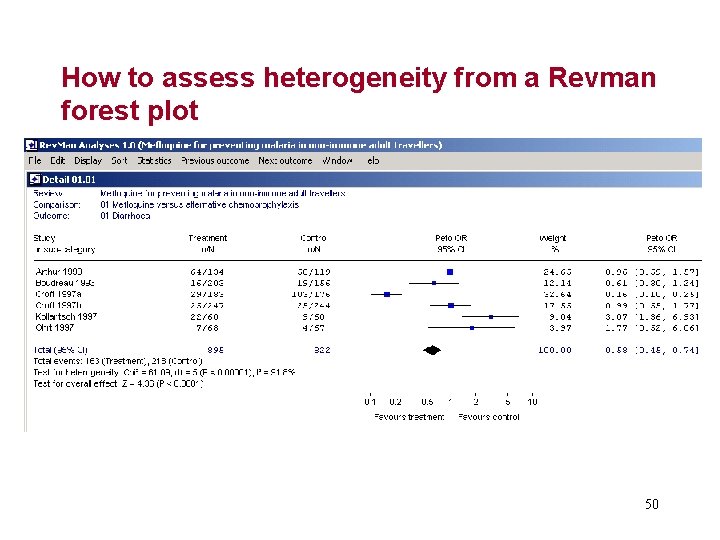720x540 pixels.
Task: Click the Study or sub-category header
Action: (64, 243)
